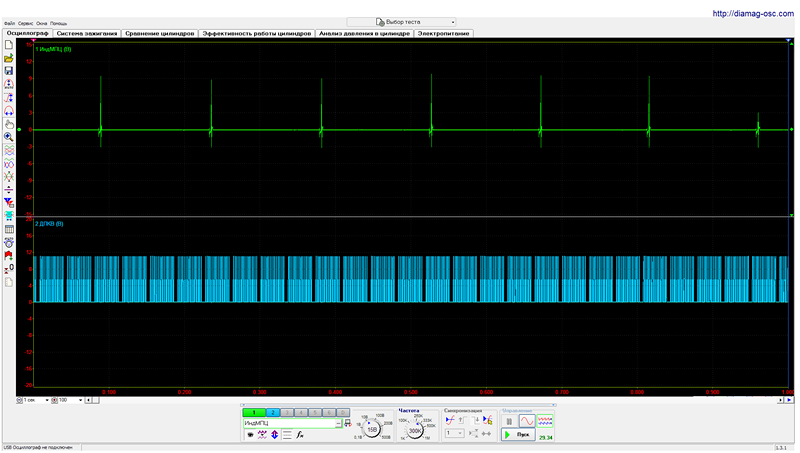Select rising edge trigger icon
This screenshot has width=800, height=453.
[x=462, y=420]
